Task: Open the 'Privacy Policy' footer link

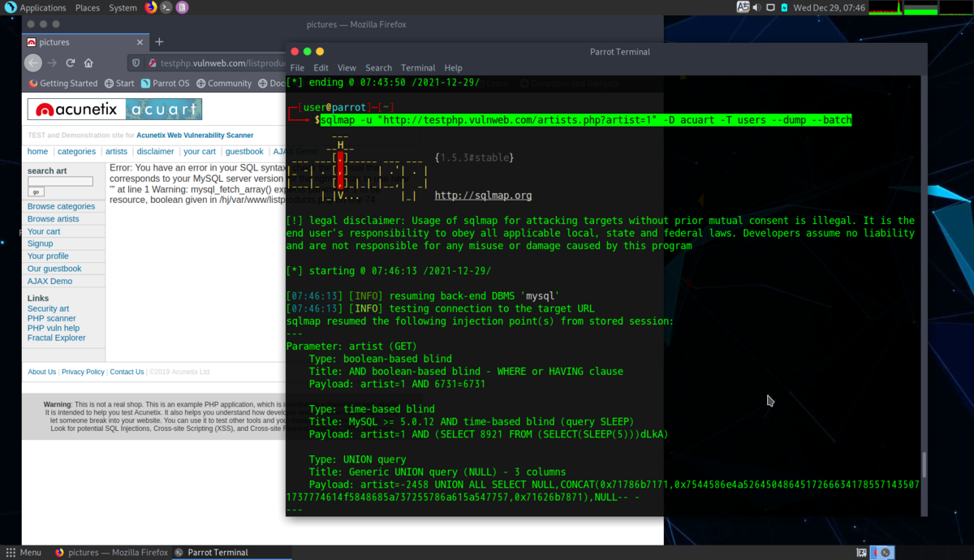Action: (83, 372)
